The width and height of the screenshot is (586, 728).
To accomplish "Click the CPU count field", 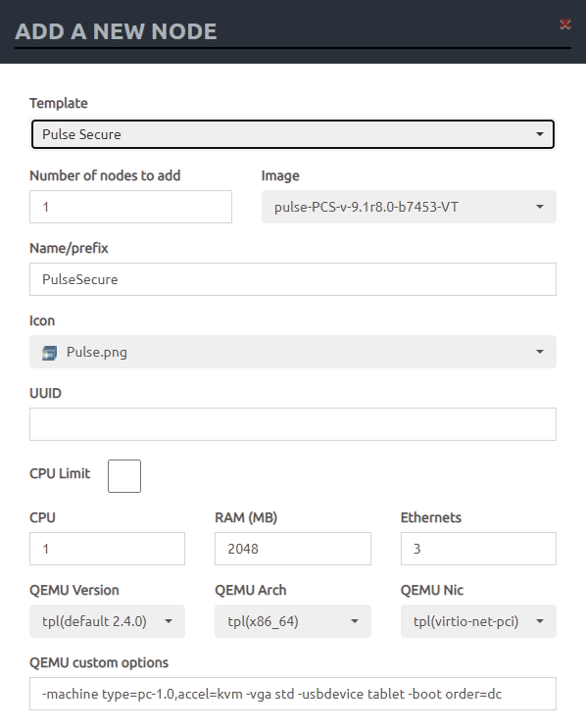I will click(107, 549).
